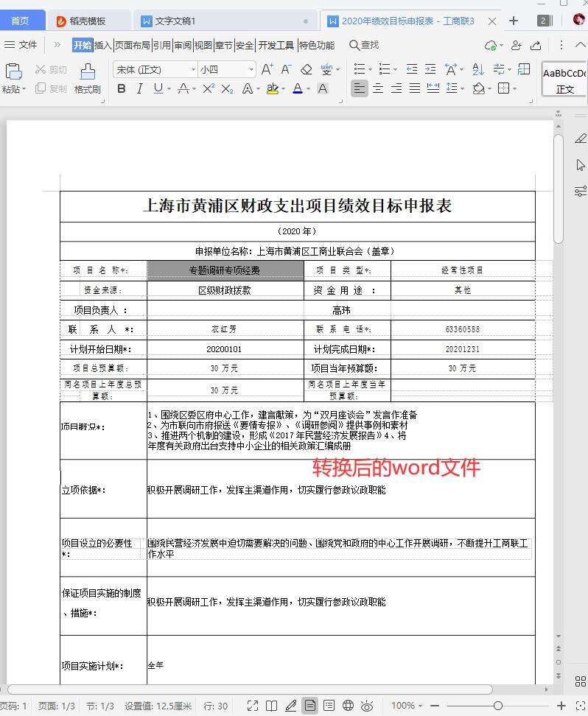Click the sort A-Z icon
Screen dimensions: 588x716
pyautogui.click(x=478, y=69)
